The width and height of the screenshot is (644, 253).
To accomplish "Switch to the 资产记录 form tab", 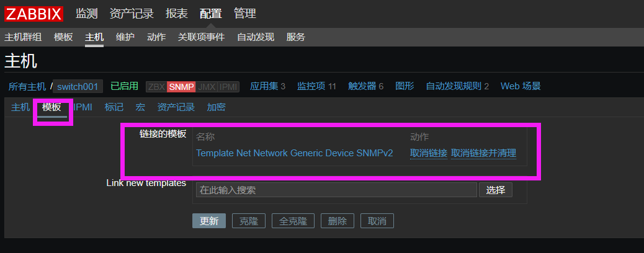I will coord(176,108).
